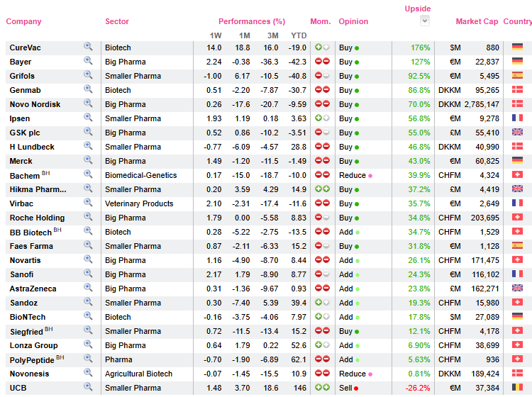Viewport: 532px width, 397px height.
Task: Click the momentum indicator for Hikma Pharm
Action: 322,189
